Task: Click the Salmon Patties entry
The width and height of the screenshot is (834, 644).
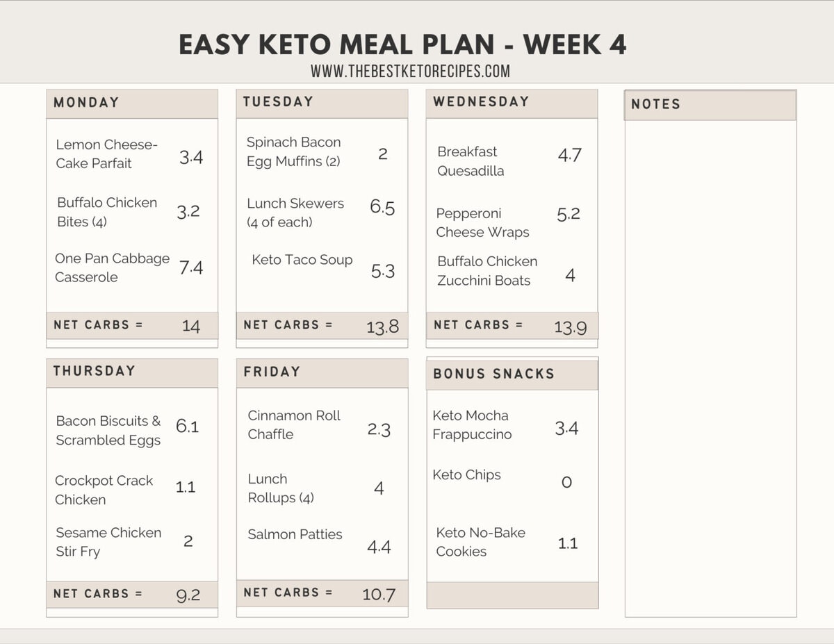Action: pyautogui.click(x=295, y=534)
